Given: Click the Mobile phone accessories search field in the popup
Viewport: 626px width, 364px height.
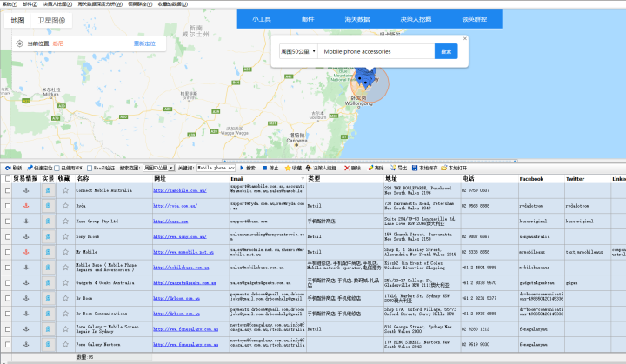Looking at the screenshot, I should pyautogui.click(x=376, y=51).
